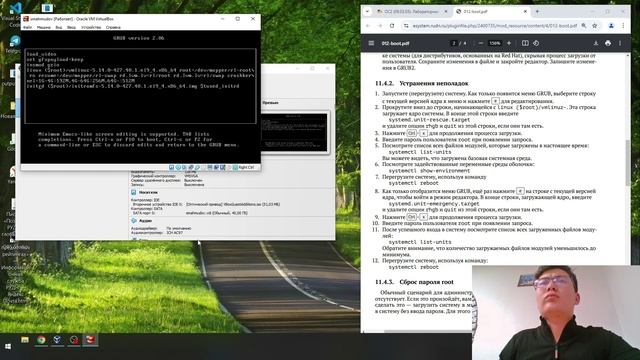Close the first Chrome tab
The height and width of the screenshot is (360, 640).
coord(446,11)
